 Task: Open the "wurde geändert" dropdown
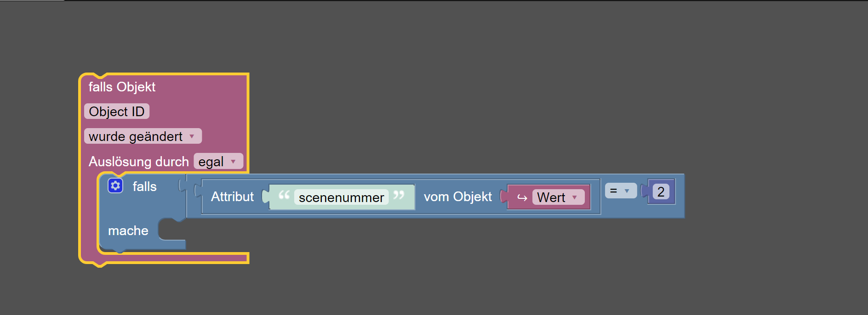click(143, 136)
